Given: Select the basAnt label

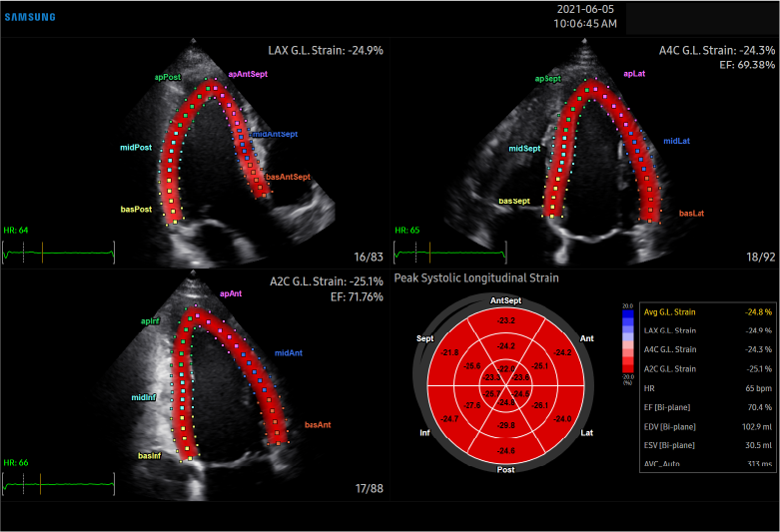Looking at the screenshot, I should coord(318,425).
